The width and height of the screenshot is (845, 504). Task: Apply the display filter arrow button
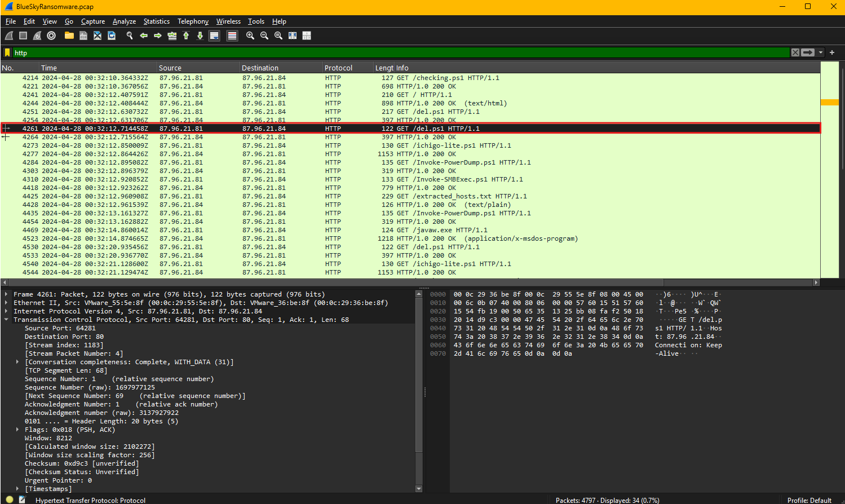[x=808, y=52]
